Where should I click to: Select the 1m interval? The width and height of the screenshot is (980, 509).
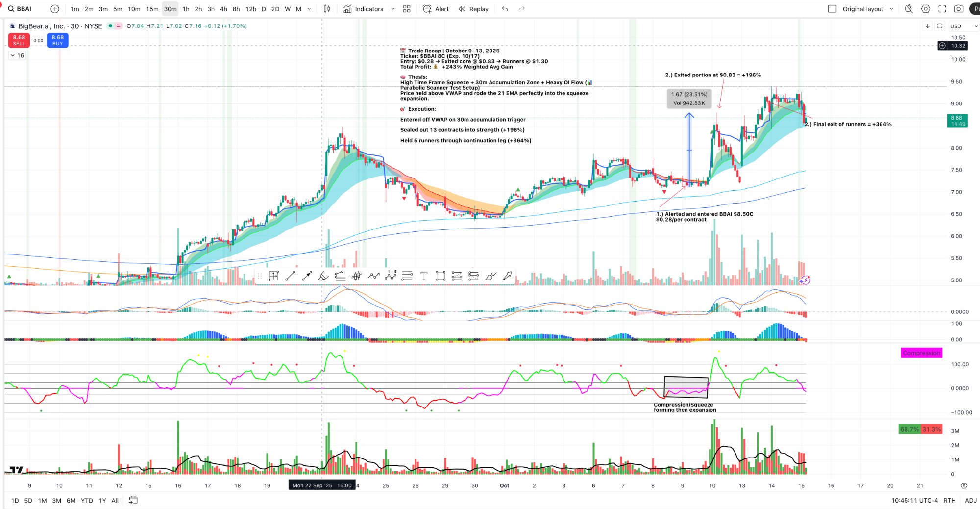tap(74, 9)
